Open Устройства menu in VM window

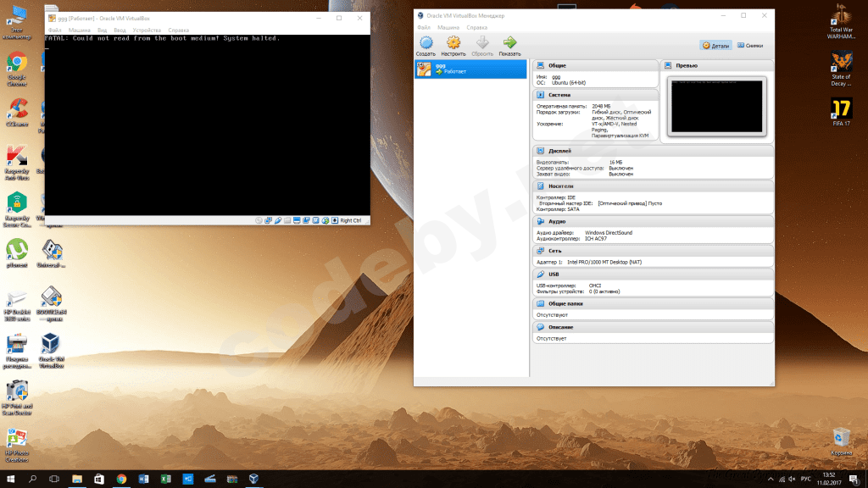[146, 30]
